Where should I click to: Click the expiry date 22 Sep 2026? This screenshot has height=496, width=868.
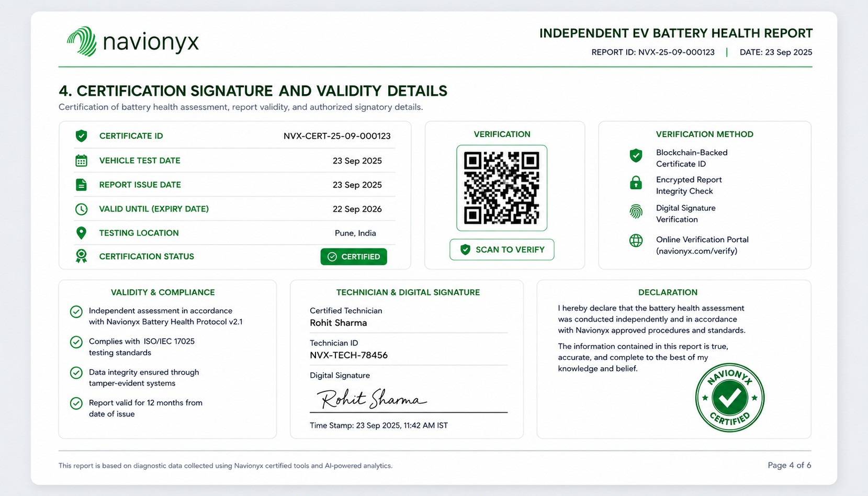(357, 209)
